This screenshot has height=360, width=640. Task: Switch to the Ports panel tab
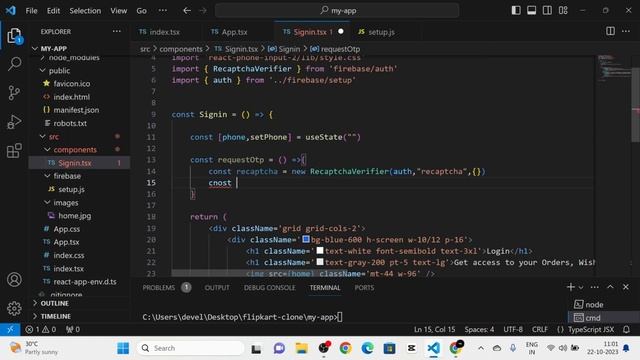[364, 288]
